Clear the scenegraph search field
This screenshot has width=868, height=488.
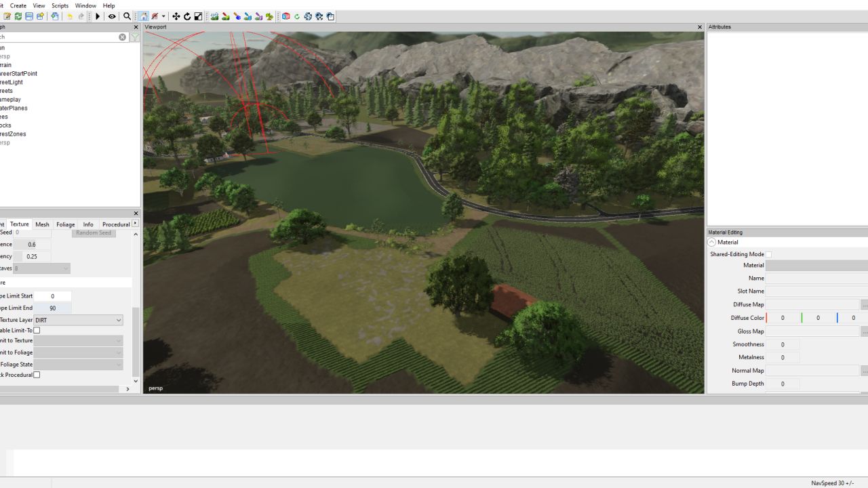[x=123, y=37]
